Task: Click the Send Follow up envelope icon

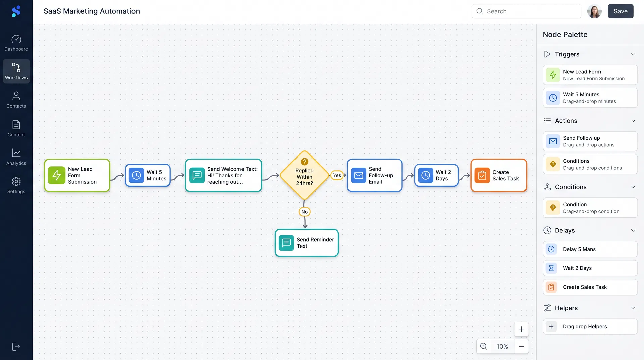Action: tap(553, 141)
